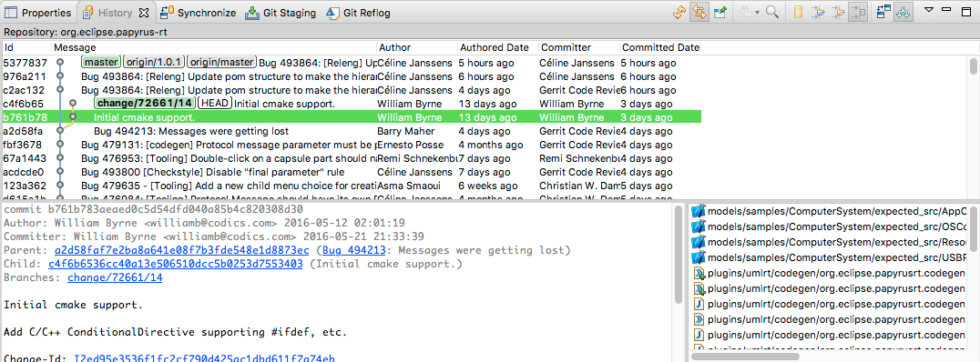Click the Committer column header
Screen dimensions: 980x362
578,47
